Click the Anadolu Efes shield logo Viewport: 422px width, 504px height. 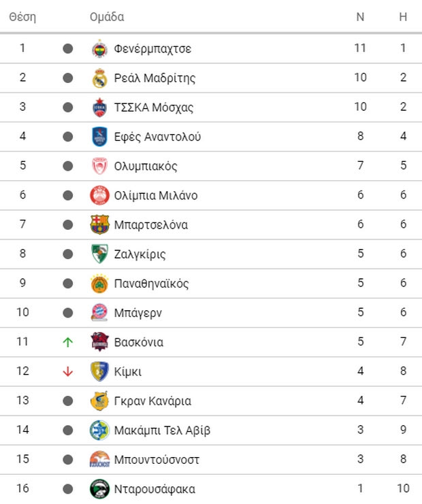(99, 137)
